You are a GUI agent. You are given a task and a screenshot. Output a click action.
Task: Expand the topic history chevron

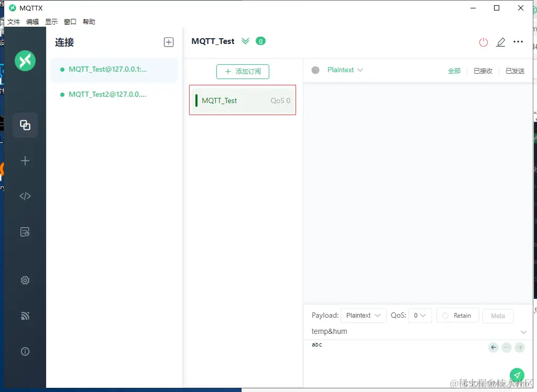pyautogui.click(x=523, y=332)
